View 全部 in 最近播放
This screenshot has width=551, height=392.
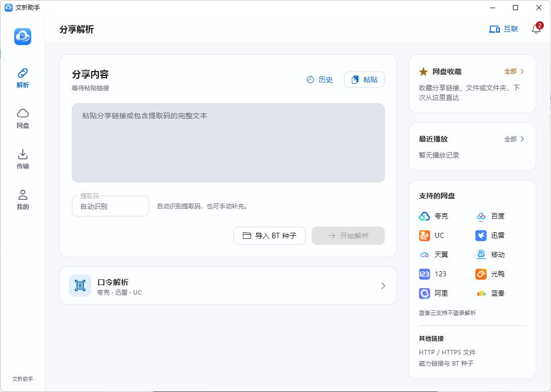click(x=514, y=139)
